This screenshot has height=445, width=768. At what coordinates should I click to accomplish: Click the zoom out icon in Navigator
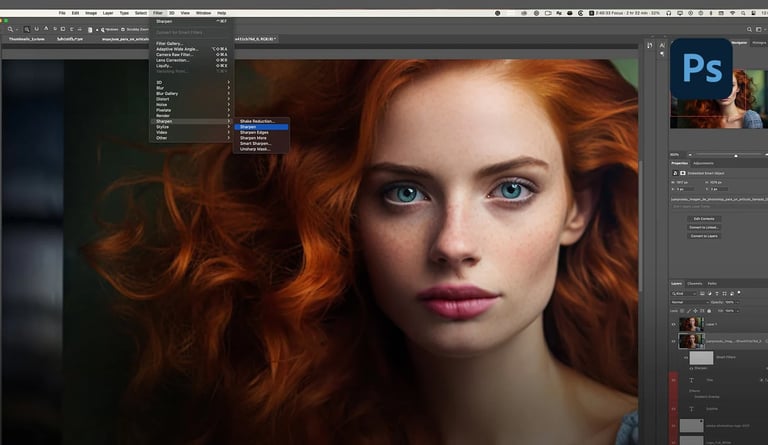click(x=690, y=155)
